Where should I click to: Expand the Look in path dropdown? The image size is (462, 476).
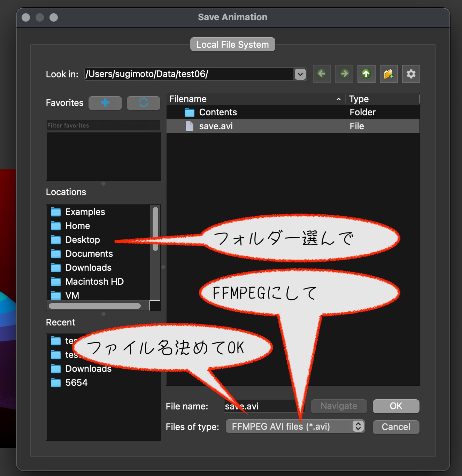[300, 74]
